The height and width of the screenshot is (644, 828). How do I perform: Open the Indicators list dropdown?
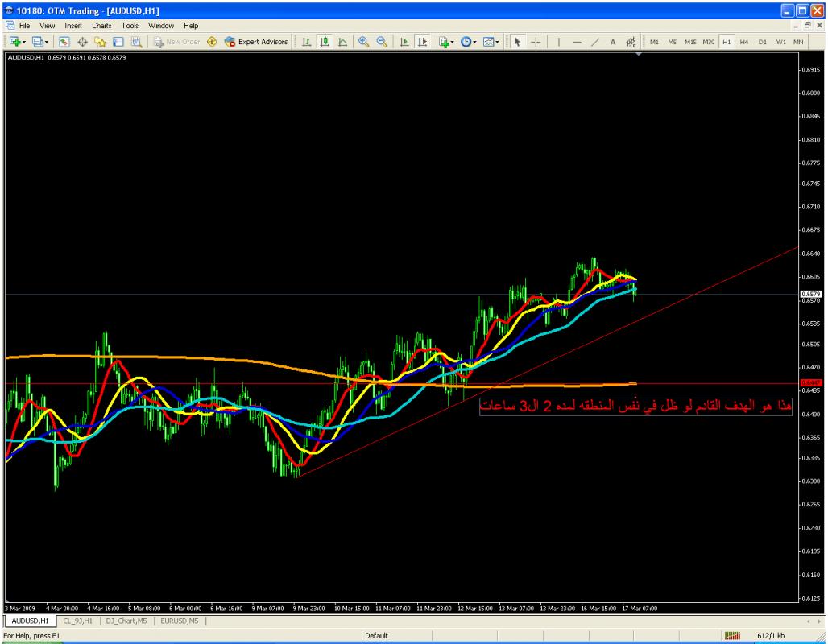[445, 42]
